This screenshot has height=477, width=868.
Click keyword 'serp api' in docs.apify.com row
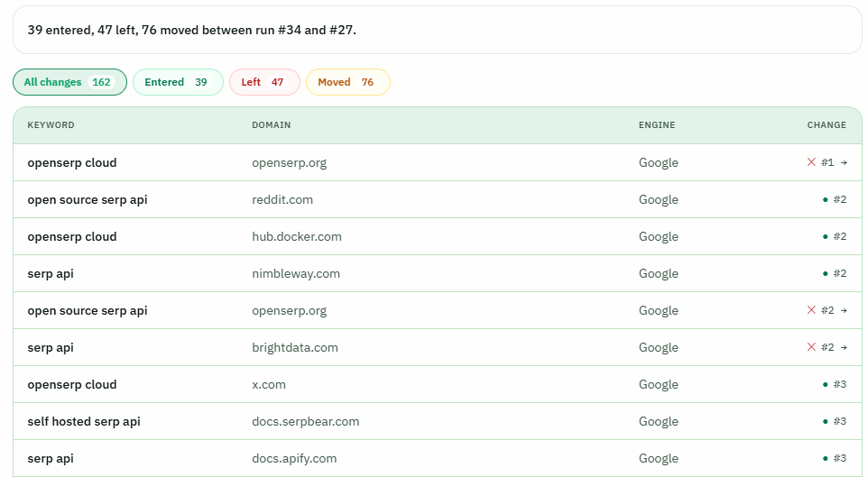[x=51, y=458]
